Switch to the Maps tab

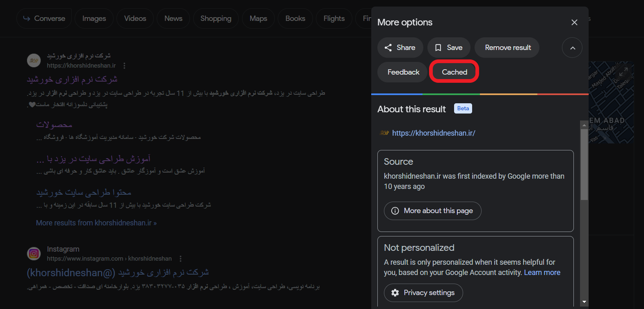(258, 18)
